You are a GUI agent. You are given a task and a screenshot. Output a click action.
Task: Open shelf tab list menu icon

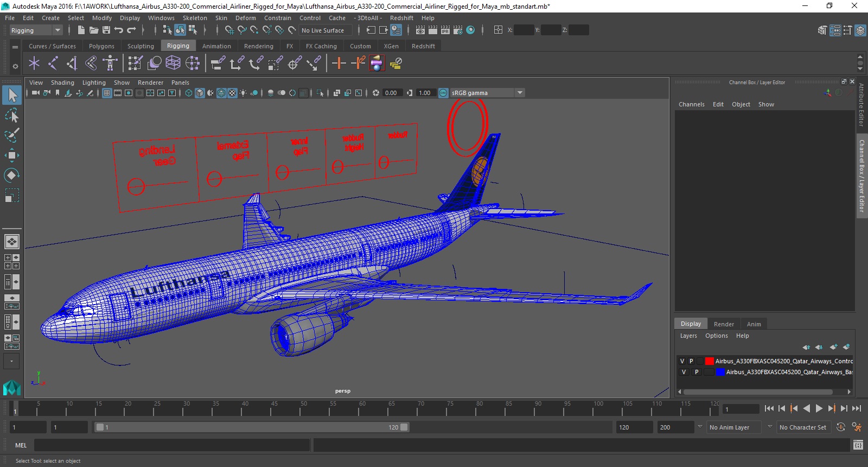pyautogui.click(x=15, y=47)
